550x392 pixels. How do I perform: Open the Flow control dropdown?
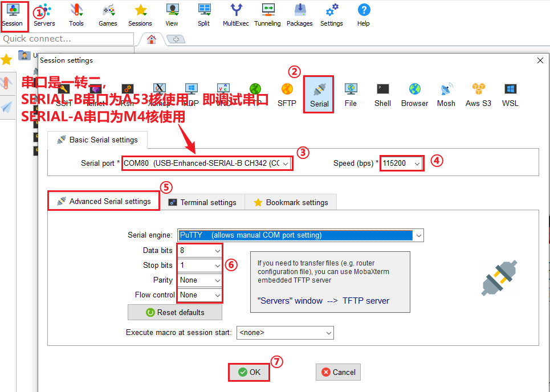[x=200, y=295]
